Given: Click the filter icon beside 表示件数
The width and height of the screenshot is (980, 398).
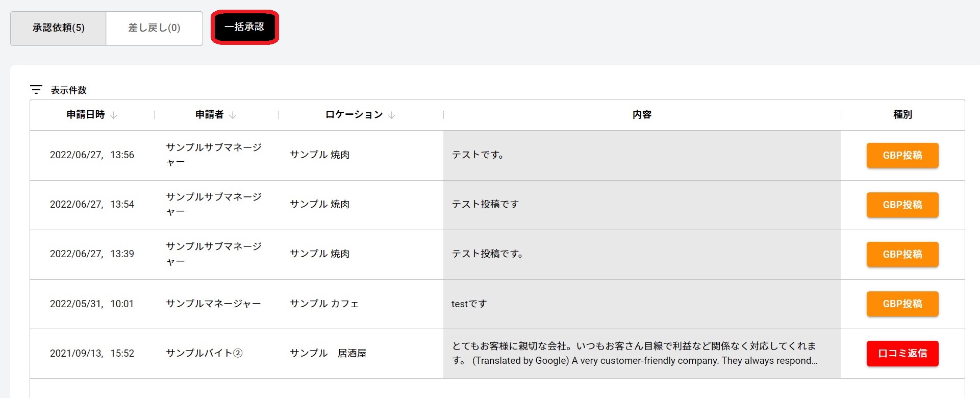Looking at the screenshot, I should [36, 90].
